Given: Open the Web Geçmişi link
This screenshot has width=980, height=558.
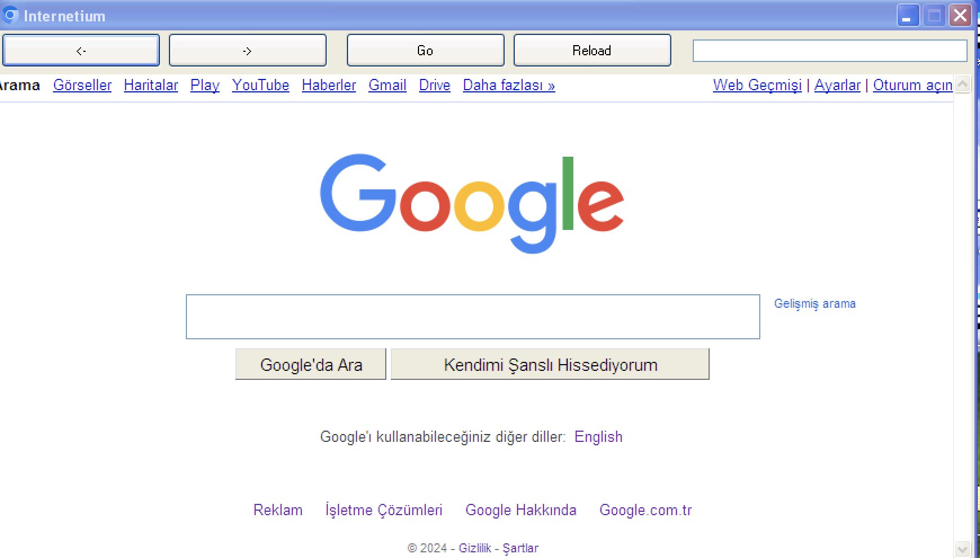Looking at the screenshot, I should point(758,85).
